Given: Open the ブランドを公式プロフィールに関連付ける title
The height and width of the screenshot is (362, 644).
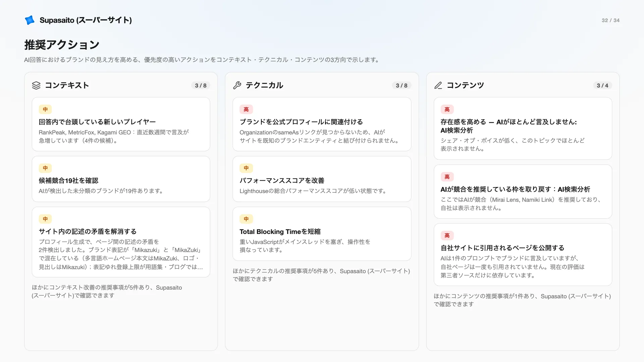Looking at the screenshot, I should point(301,122).
